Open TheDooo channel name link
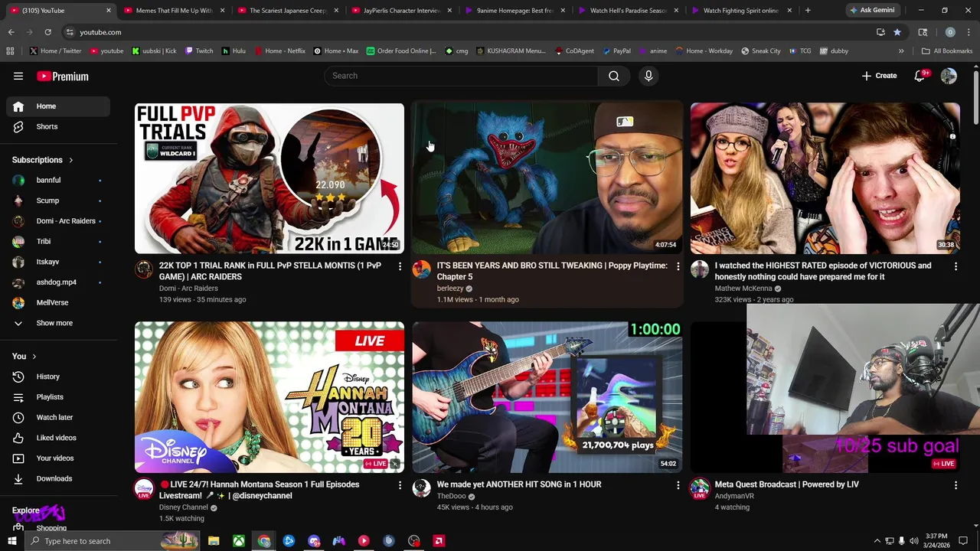 coord(451,496)
